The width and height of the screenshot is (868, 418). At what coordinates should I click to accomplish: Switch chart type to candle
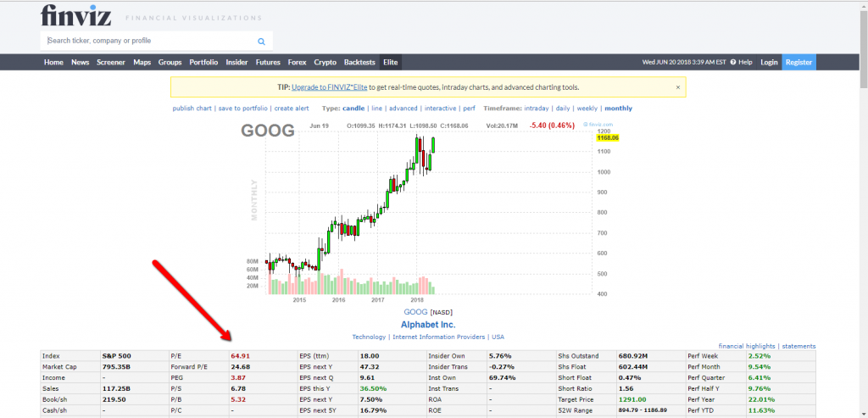coord(353,109)
